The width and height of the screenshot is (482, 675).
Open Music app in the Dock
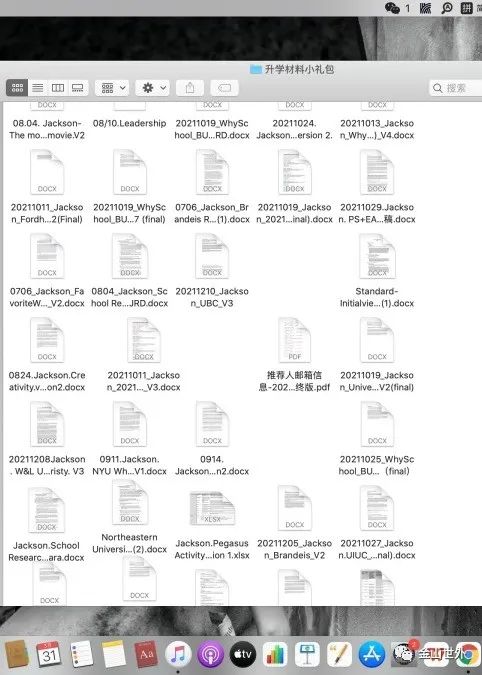pos(178,654)
